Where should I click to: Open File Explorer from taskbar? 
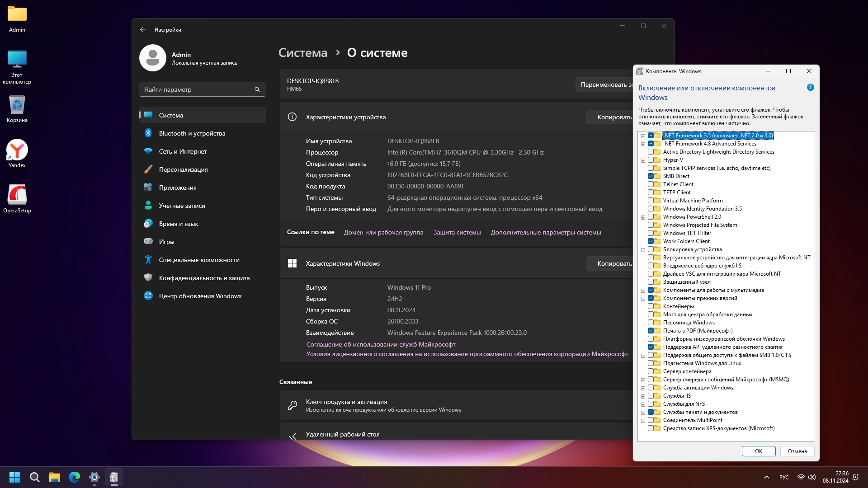coord(55,477)
